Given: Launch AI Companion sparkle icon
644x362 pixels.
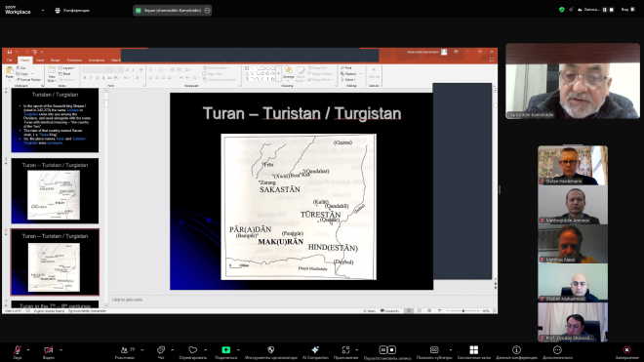Looking at the screenshot, I should pos(315,350).
